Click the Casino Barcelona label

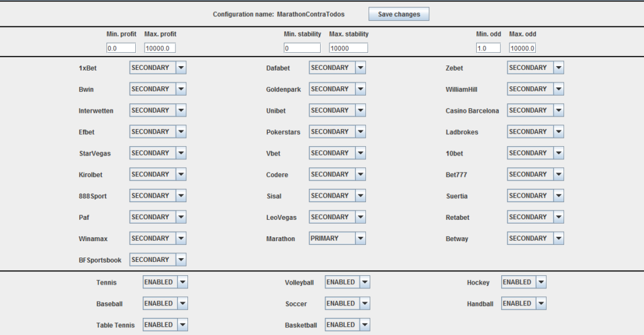point(472,111)
